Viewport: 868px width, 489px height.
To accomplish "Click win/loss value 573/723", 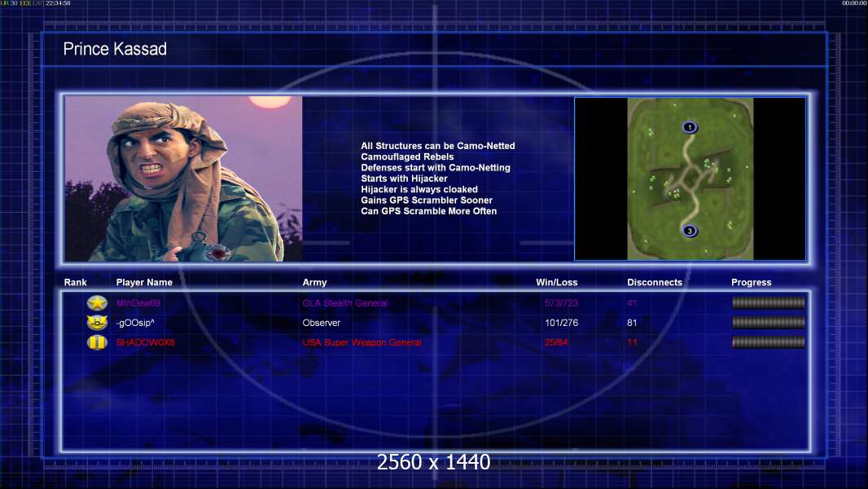I will [561, 303].
